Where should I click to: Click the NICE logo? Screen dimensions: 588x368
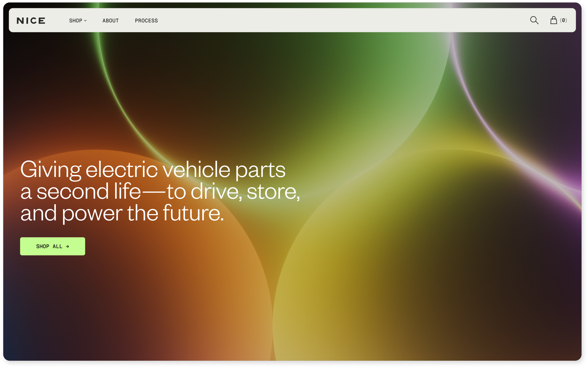click(x=31, y=21)
